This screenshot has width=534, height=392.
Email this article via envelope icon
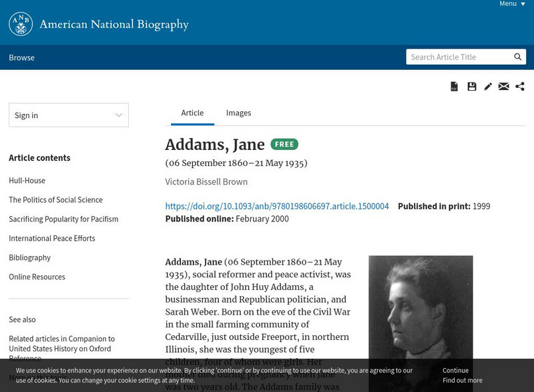click(504, 87)
